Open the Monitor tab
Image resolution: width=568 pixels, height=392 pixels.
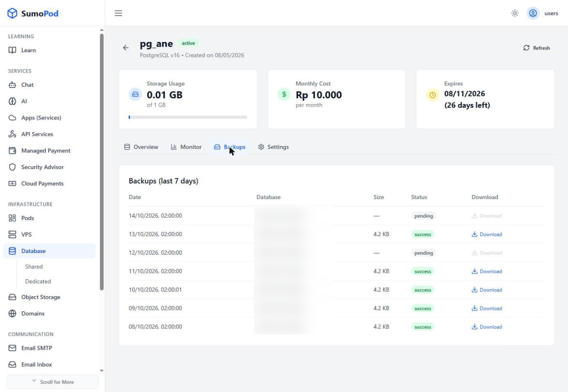tap(186, 147)
